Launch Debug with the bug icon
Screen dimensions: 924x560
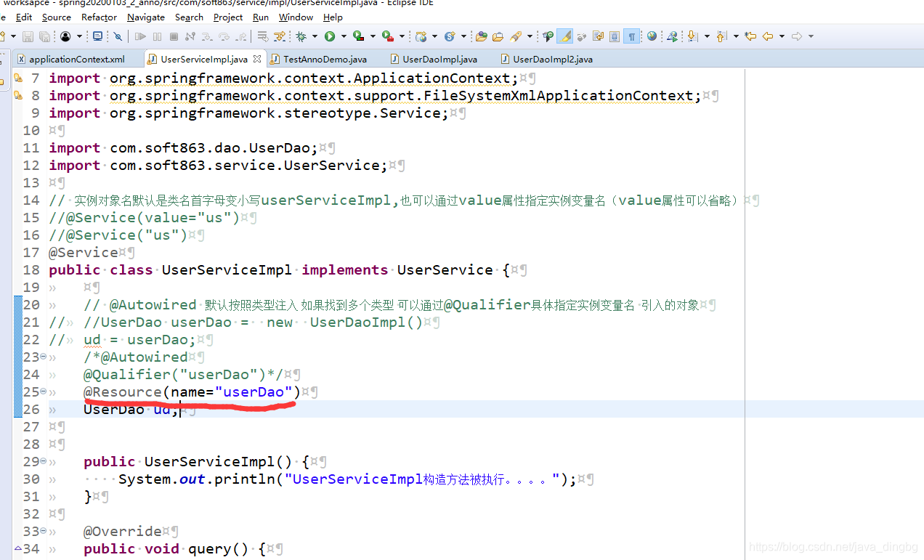click(300, 36)
